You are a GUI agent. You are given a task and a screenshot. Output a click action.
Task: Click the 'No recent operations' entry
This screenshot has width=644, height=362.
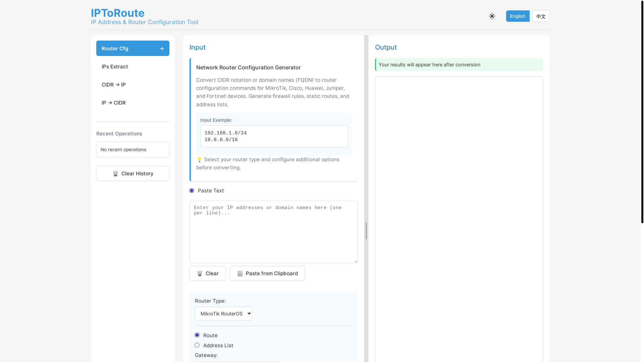click(133, 150)
